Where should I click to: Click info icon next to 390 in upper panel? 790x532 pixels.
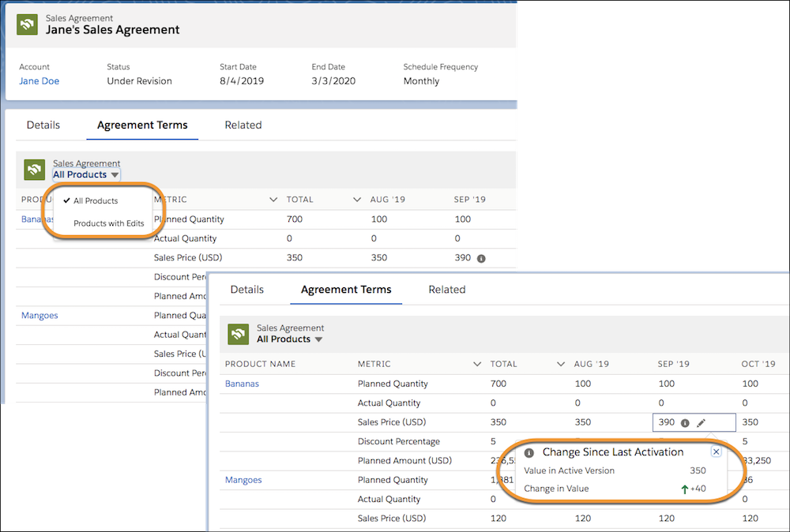click(x=481, y=258)
